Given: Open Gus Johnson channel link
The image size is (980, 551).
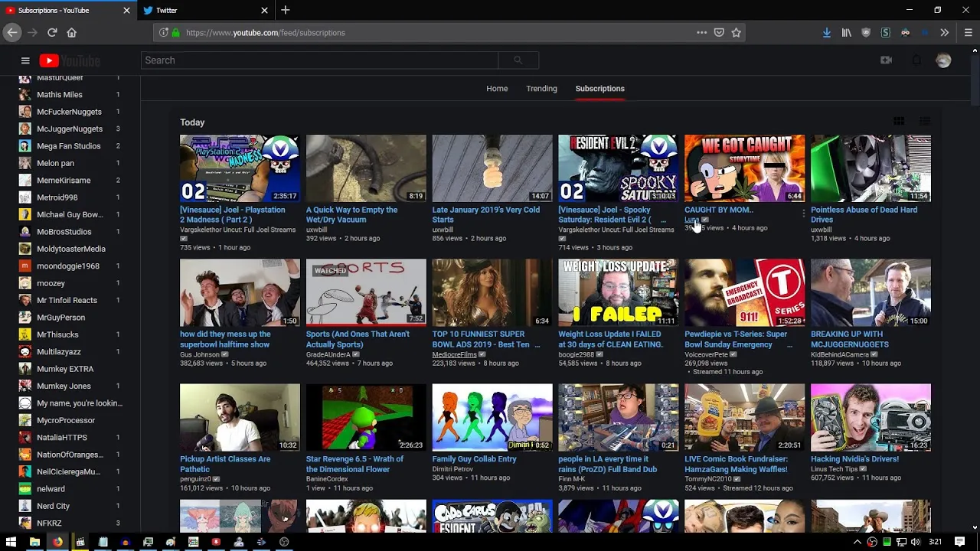Looking at the screenshot, I should click(200, 355).
